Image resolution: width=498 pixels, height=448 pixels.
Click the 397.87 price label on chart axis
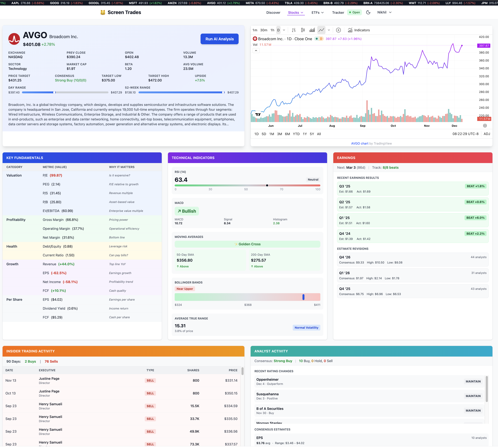pyautogui.click(x=484, y=46)
